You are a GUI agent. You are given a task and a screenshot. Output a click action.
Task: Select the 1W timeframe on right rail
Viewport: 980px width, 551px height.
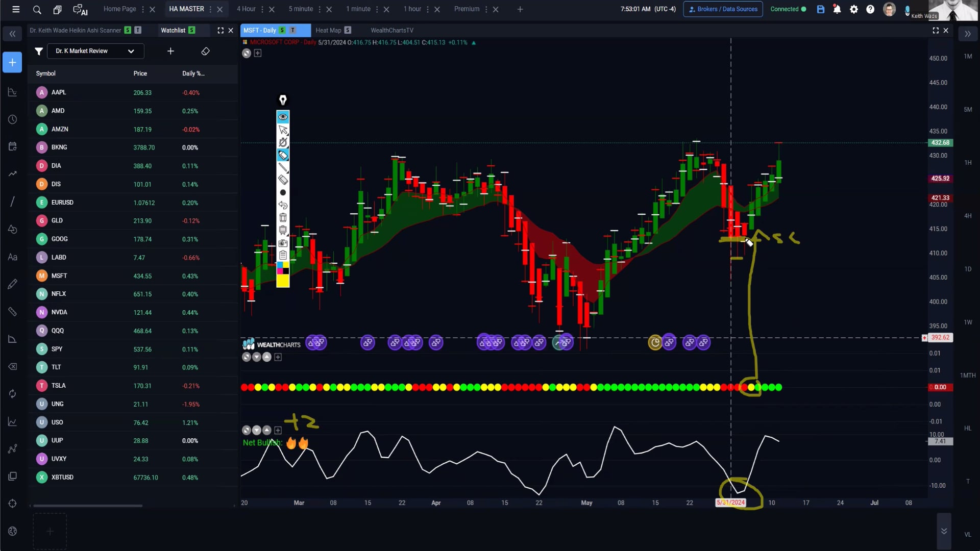click(968, 322)
